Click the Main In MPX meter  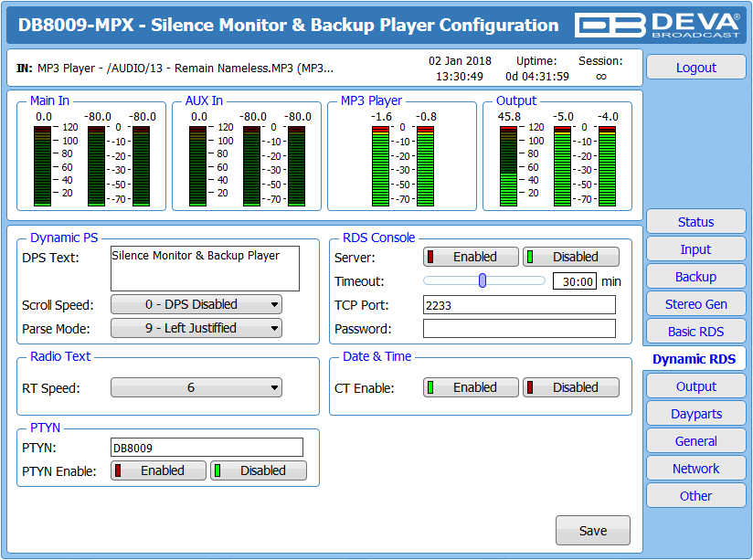[42, 166]
